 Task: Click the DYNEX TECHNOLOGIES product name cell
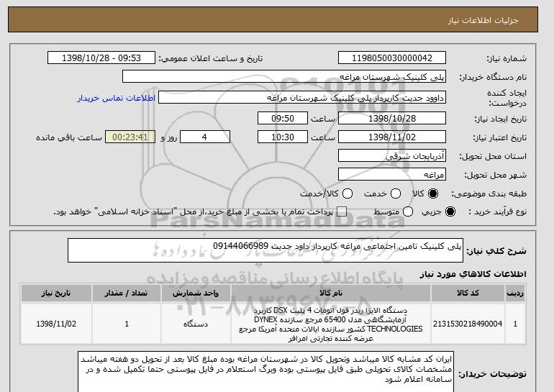click(x=331, y=324)
